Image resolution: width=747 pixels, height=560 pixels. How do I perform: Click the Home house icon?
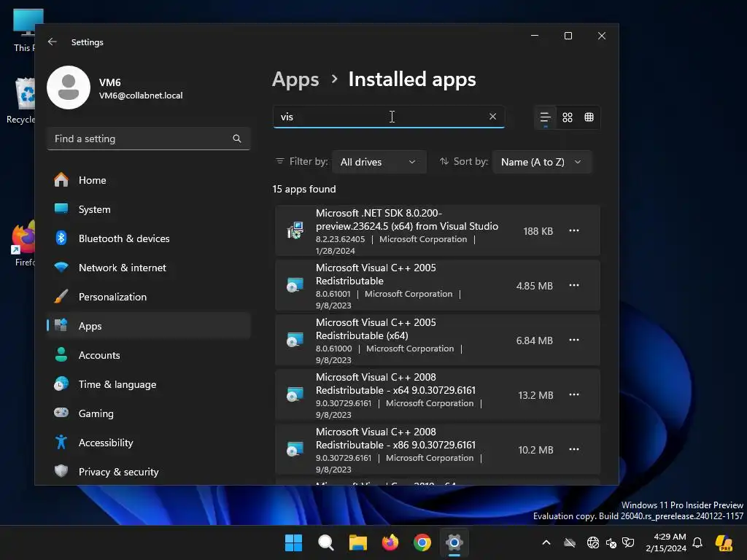[61, 180]
